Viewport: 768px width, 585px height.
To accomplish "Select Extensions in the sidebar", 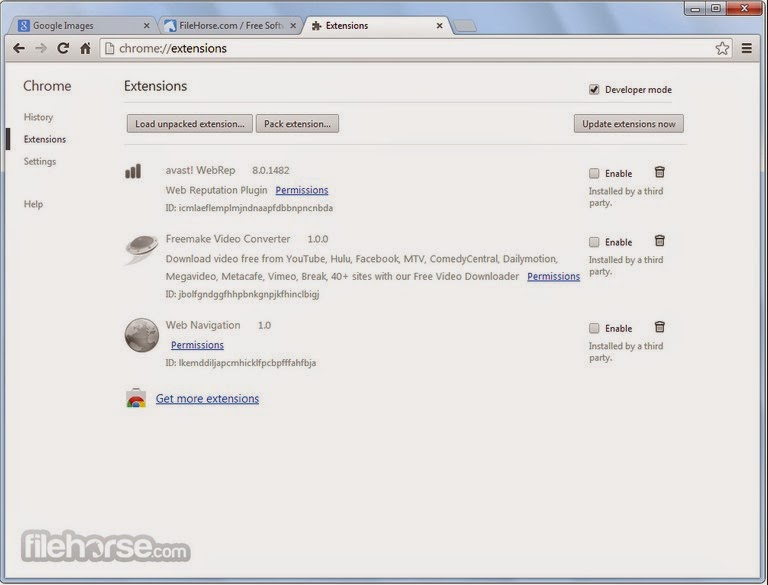I will tap(45, 139).
